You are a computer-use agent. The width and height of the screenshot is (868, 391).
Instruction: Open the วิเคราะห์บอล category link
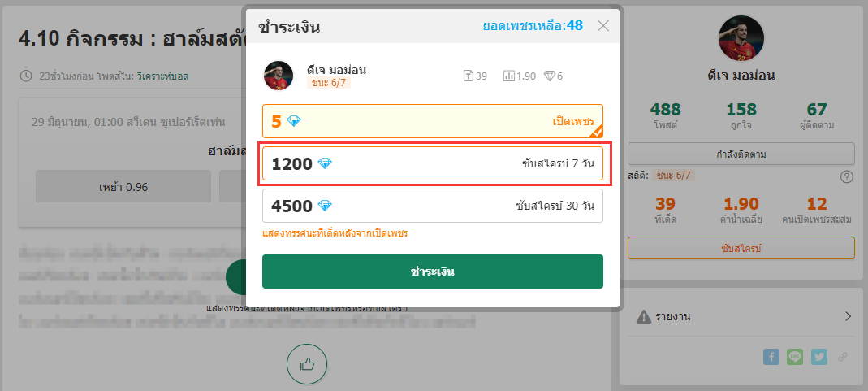click(171, 76)
